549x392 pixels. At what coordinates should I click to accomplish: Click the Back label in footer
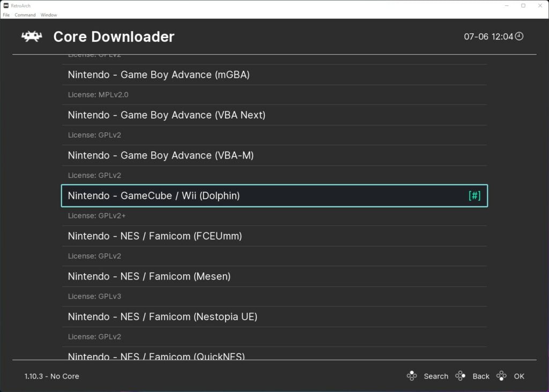(x=481, y=376)
